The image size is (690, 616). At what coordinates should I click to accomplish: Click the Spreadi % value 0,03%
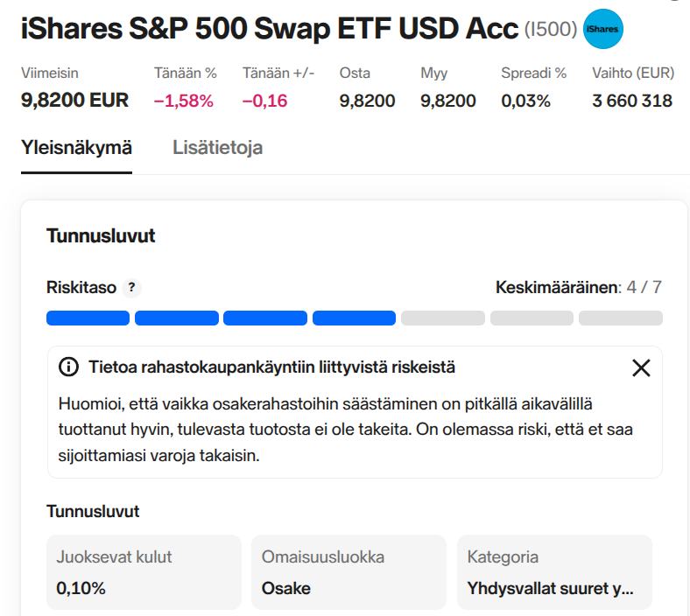click(x=525, y=101)
